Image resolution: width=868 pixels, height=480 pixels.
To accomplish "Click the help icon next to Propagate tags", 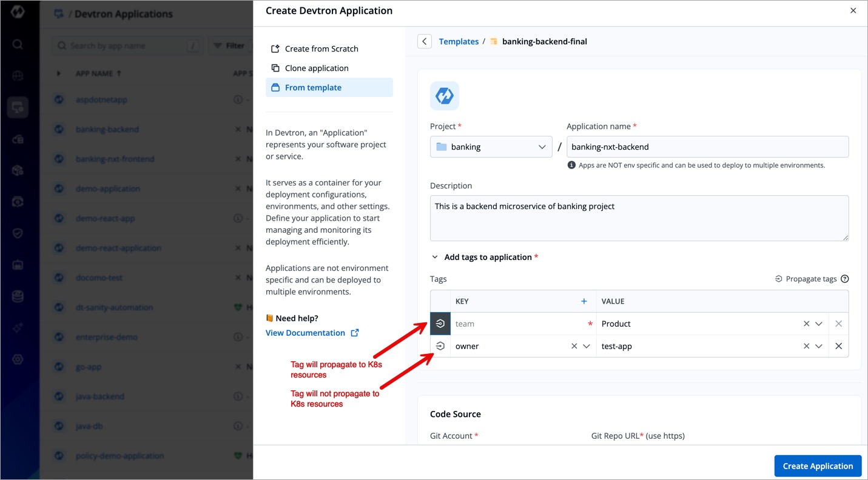I will (845, 279).
